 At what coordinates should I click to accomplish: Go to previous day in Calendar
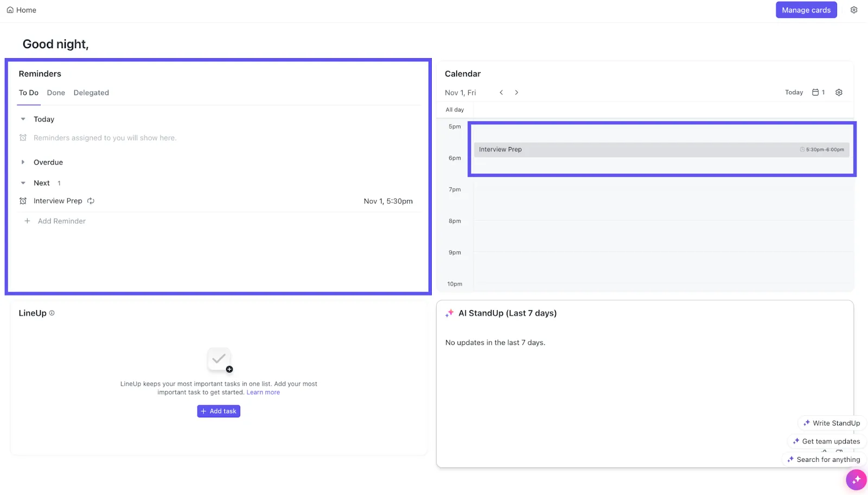pos(501,93)
